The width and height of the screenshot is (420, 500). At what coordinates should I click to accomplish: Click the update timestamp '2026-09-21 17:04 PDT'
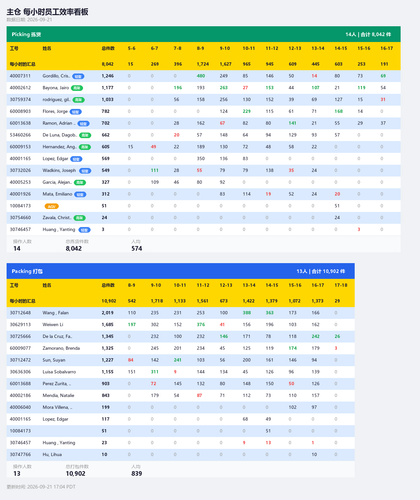(51, 487)
